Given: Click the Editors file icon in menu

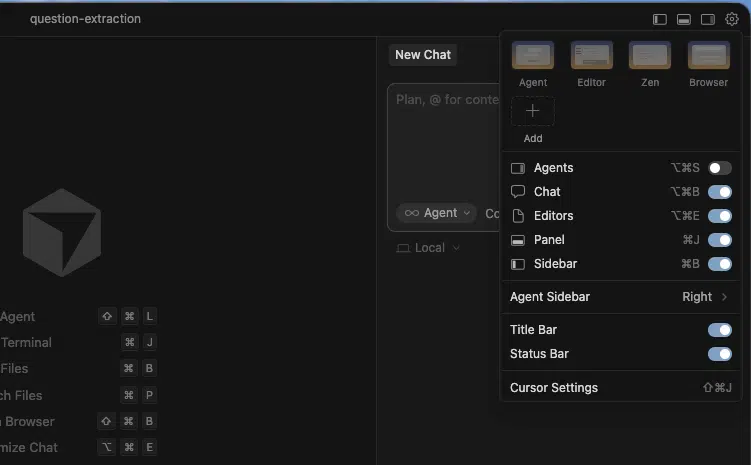Looking at the screenshot, I should (518, 216).
